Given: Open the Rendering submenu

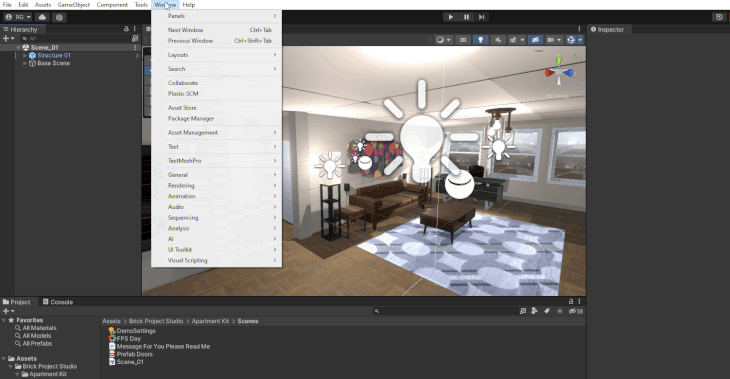Looking at the screenshot, I should [x=216, y=185].
